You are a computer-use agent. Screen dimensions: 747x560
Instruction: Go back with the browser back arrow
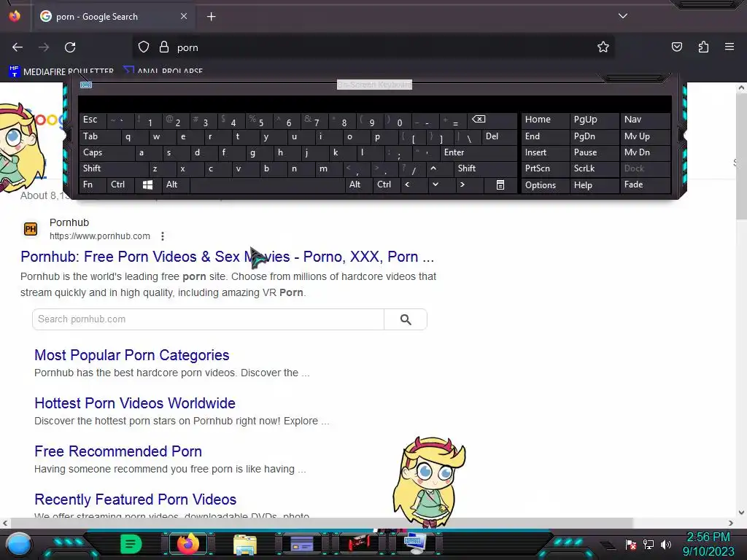pyautogui.click(x=18, y=47)
